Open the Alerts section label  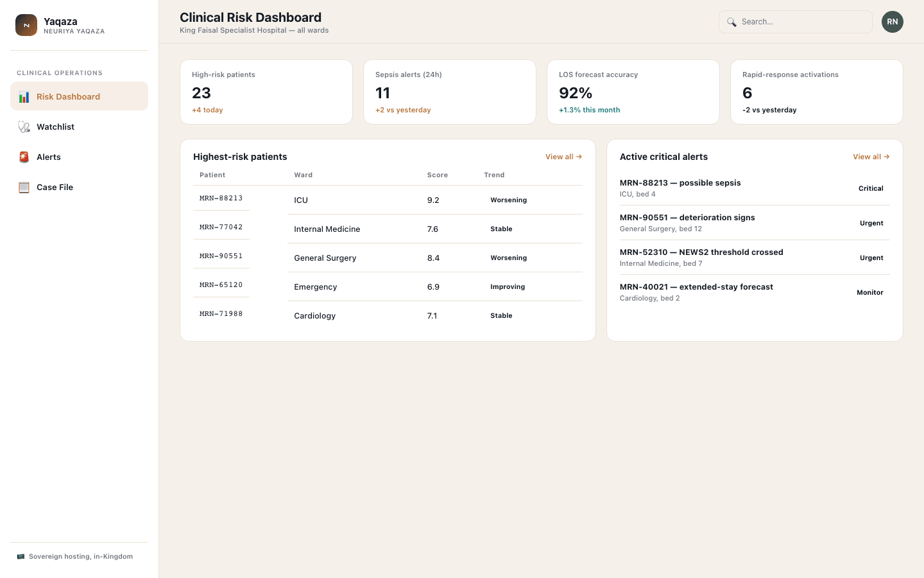coord(49,157)
